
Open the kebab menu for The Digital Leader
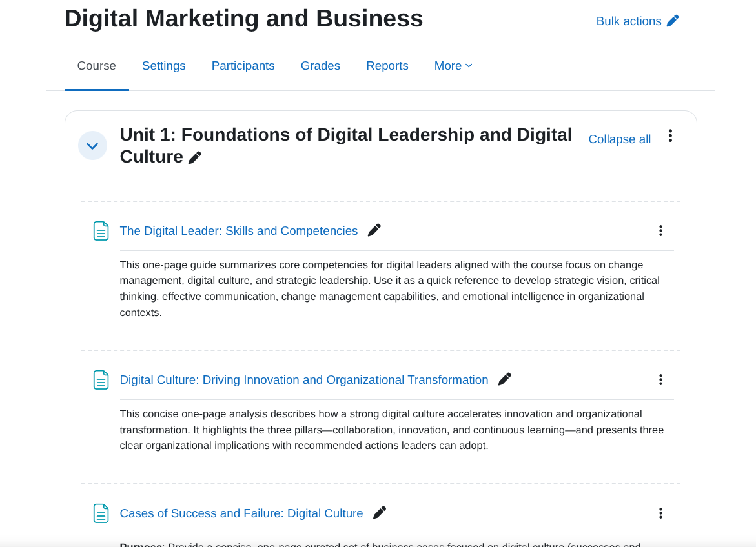coord(660,230)
